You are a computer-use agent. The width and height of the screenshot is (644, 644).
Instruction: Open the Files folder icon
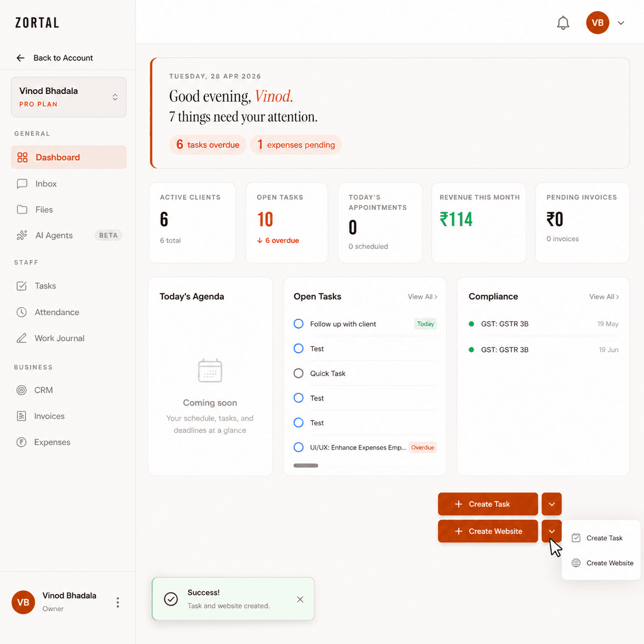[x=22, y=210]
